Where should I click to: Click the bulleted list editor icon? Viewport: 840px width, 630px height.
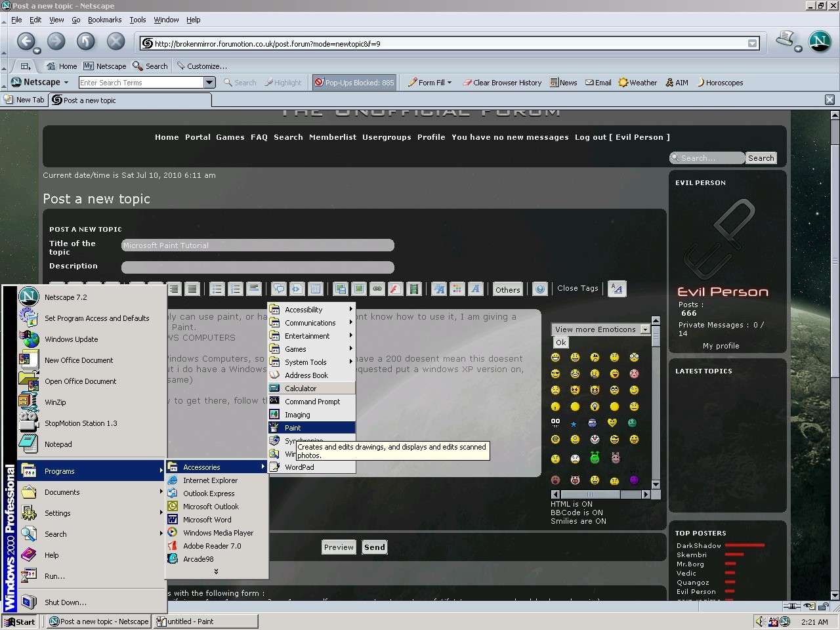217,289
